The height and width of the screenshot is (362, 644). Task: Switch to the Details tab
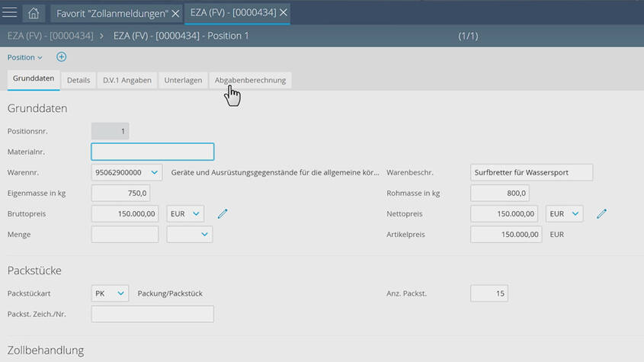[78, 80]
